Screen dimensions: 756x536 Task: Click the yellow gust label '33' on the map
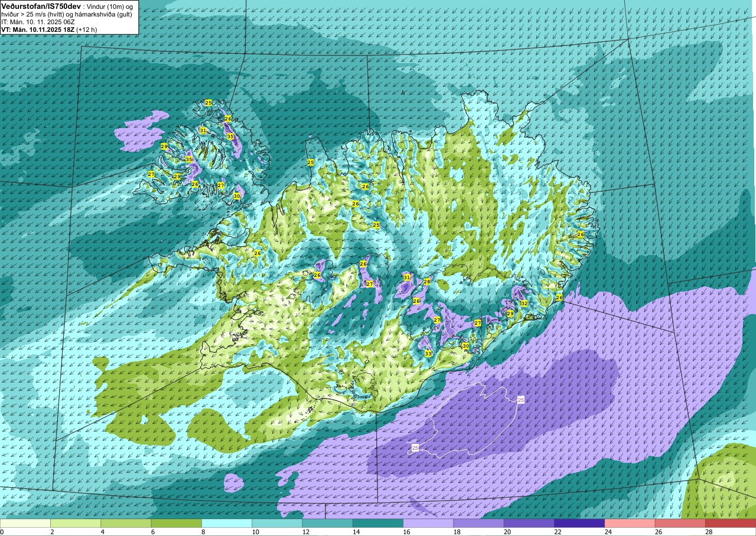coord(428,353)
